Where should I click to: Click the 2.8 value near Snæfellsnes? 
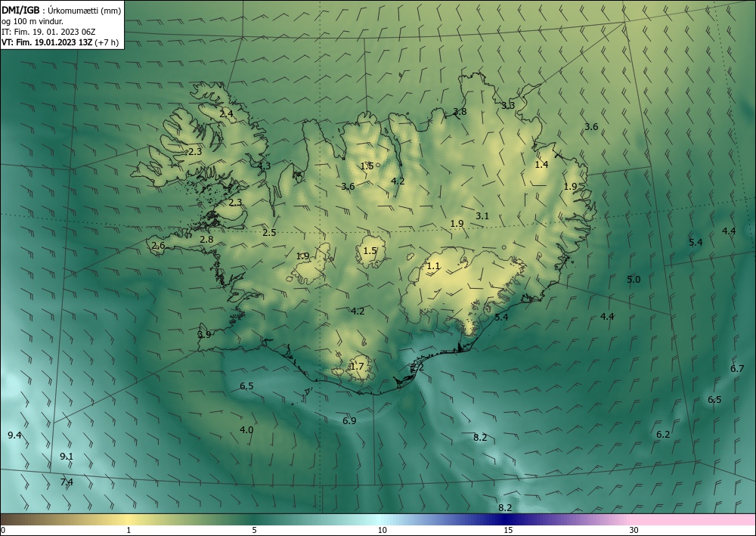[x=206, y=240]
